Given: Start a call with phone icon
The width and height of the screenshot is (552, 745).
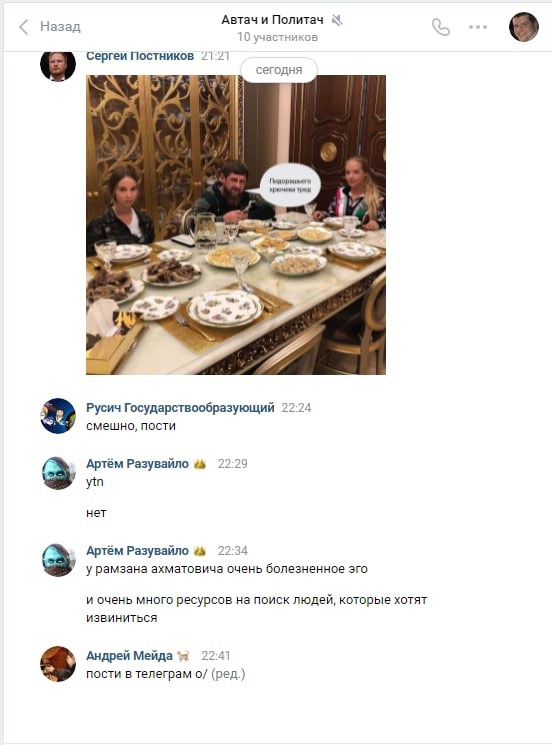Looking at the screenshot, I should 441,27.
